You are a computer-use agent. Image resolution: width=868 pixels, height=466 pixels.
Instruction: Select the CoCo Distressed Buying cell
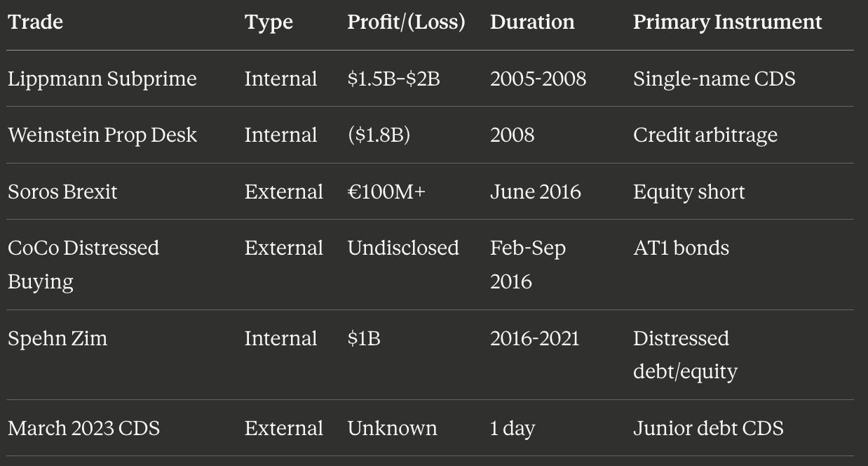(x=83, y=265)
